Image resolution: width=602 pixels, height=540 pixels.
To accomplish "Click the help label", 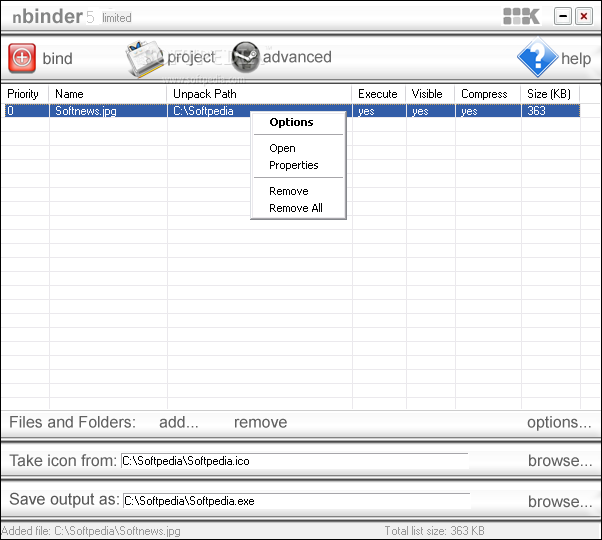I will tap(576, 59).
